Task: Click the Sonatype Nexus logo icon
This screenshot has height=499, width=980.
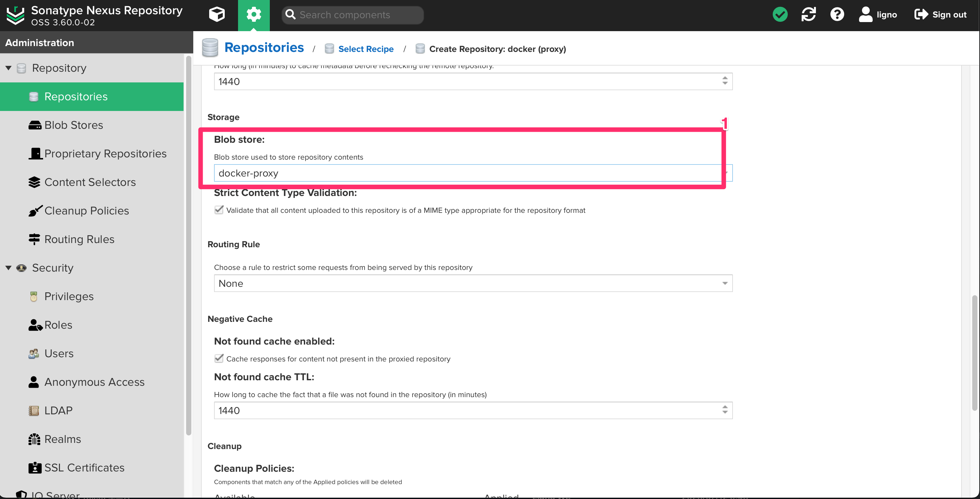Action: 16,15
